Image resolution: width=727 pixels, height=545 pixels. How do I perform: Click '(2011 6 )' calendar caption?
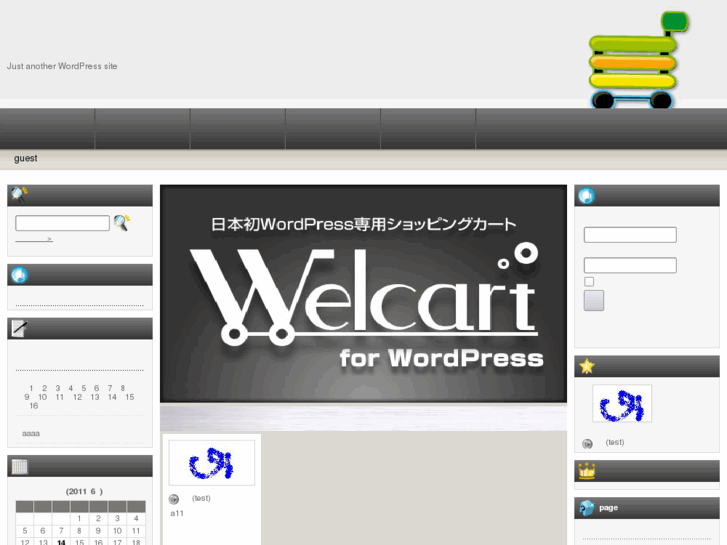[84, 492]
